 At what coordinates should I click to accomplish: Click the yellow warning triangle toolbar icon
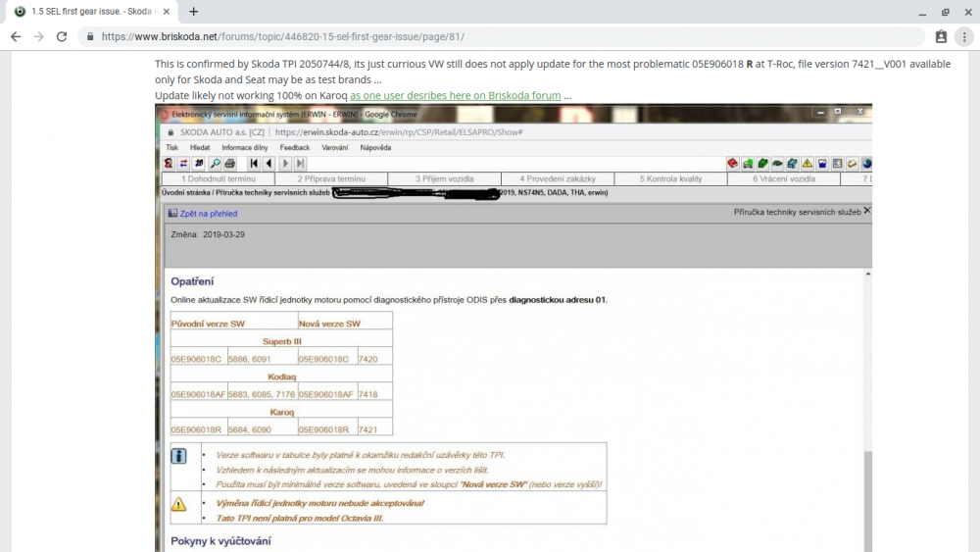click(808, 164)
